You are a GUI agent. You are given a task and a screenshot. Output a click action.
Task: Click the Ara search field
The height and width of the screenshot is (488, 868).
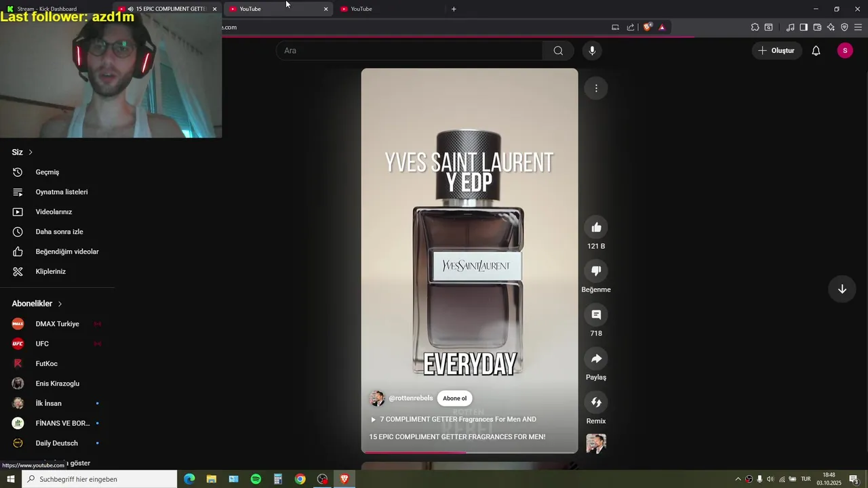[x=409, y=51]
